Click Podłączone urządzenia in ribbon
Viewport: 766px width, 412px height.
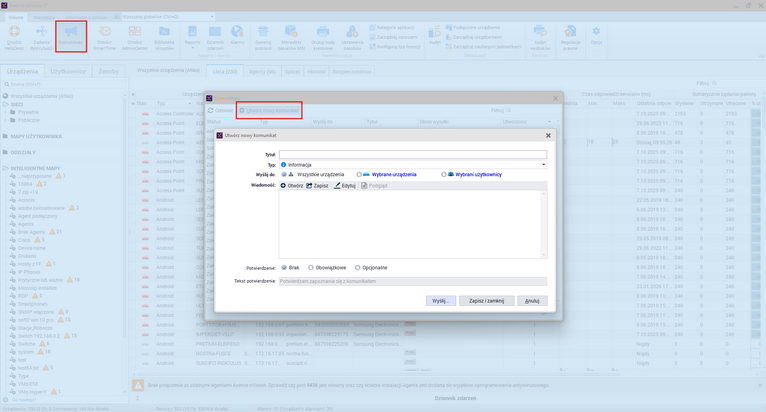tap(473, 27)
